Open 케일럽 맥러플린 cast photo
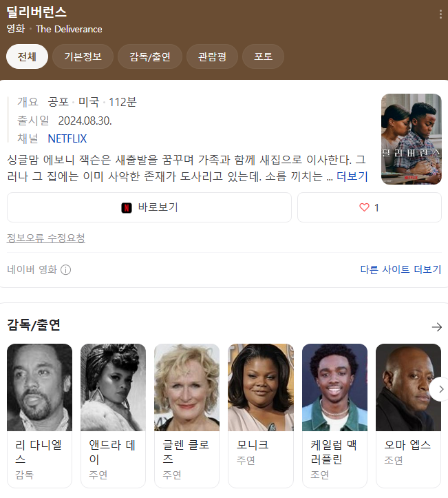The height and width of the screenshot is (498, 448). click(x=334, y=388)
